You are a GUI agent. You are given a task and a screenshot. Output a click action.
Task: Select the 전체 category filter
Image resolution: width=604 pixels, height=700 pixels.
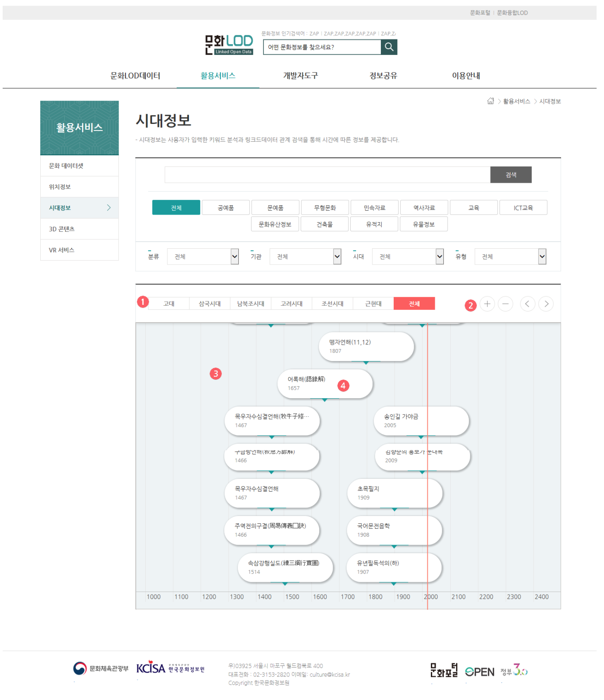(176, 208)
